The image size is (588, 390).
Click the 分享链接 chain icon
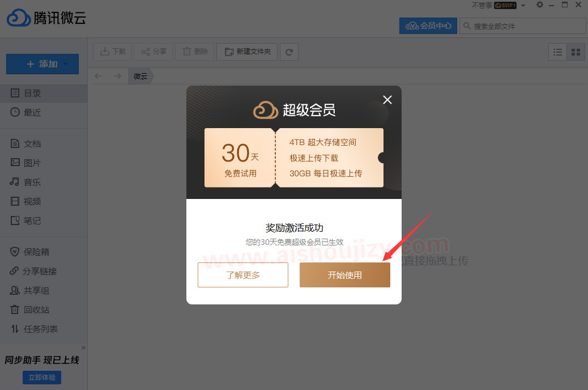click(14, 270)
